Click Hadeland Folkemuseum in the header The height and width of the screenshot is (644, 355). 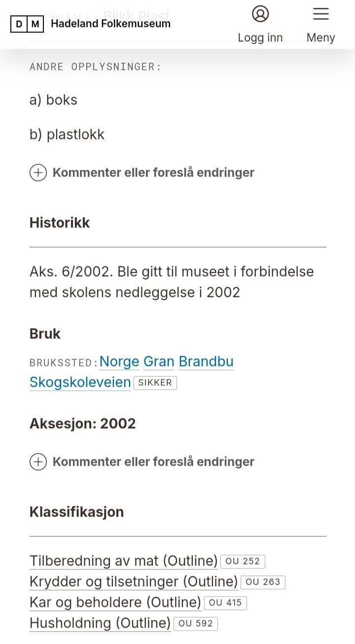[x=111, y=23]
